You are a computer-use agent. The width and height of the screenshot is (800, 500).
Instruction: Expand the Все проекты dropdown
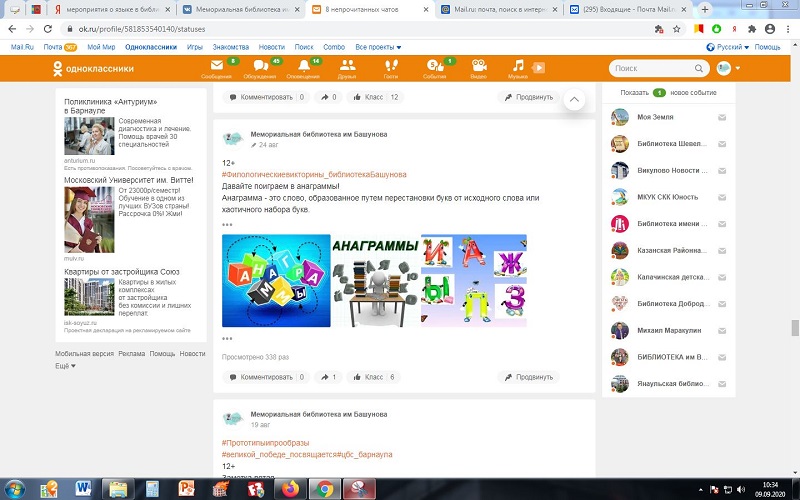pyautogui.click(x=378, y=47)
